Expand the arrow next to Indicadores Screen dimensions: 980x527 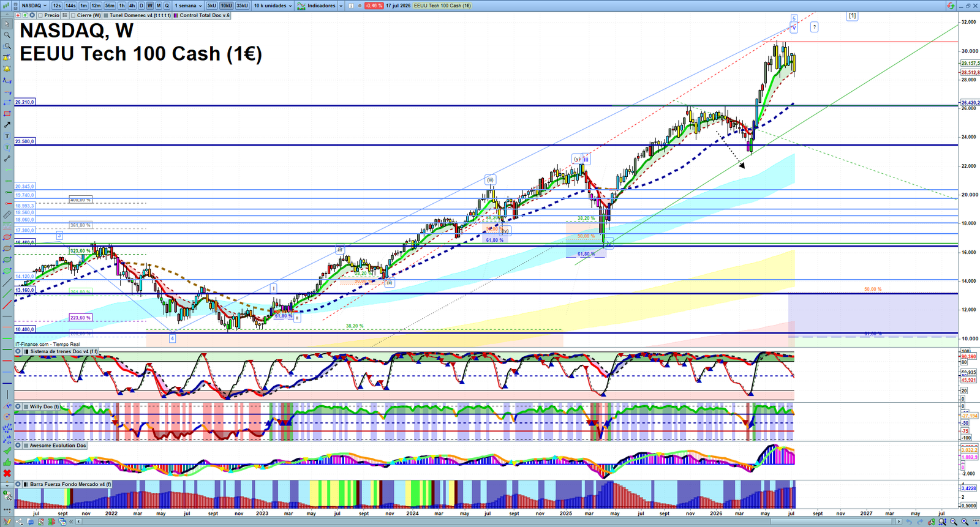[x=341, y=6]
